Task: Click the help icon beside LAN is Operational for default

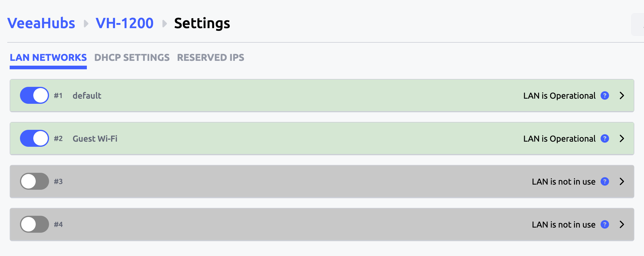Action: [x=605, y=95]
